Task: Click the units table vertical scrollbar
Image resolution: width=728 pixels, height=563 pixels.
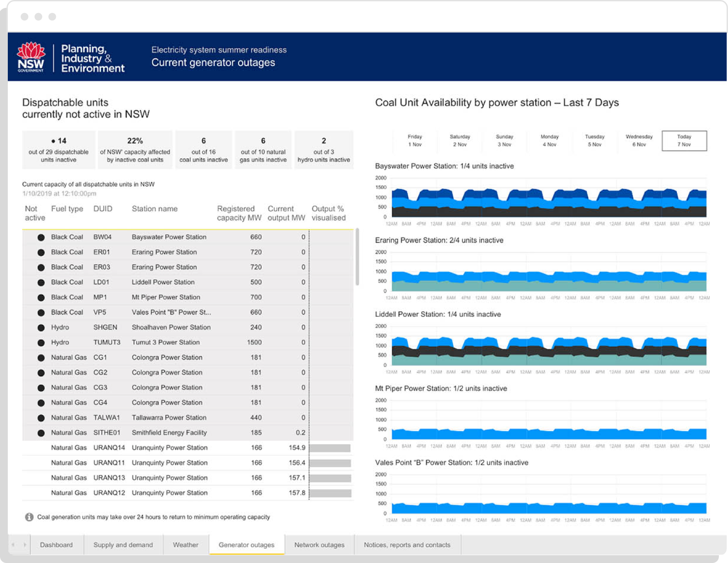Action: (357, 257)
